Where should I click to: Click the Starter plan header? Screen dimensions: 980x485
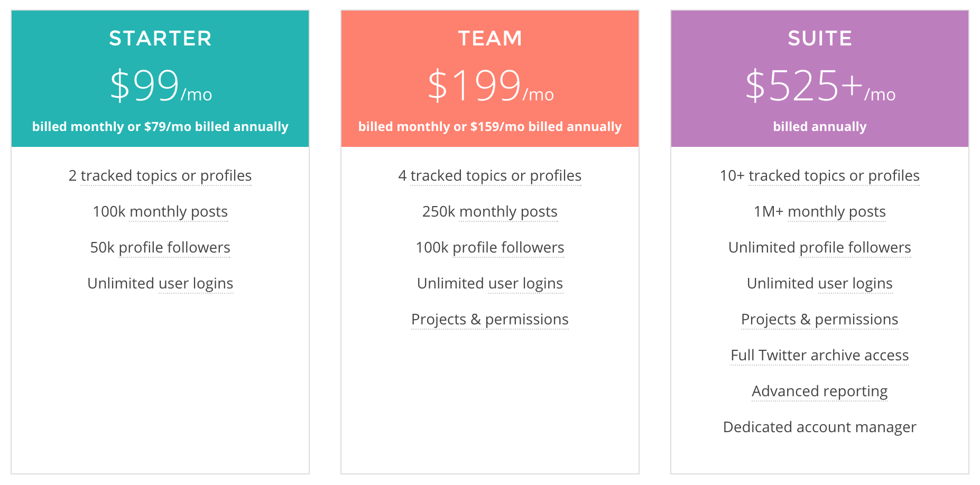pos(160,79)
